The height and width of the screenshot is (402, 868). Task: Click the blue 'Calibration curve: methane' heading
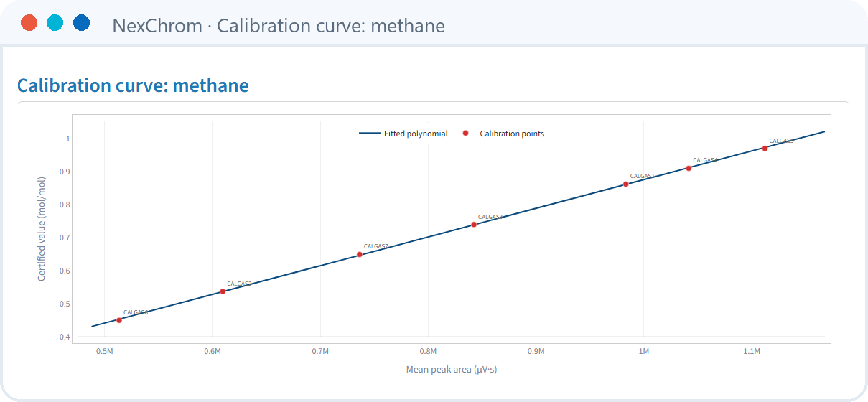[x=133, y=85]
